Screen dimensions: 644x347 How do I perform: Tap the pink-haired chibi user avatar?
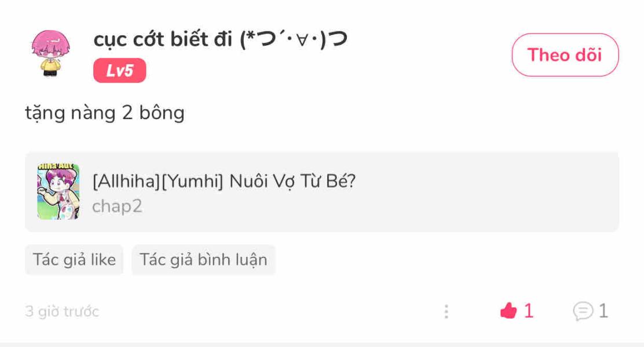click(x=50, y=53)
